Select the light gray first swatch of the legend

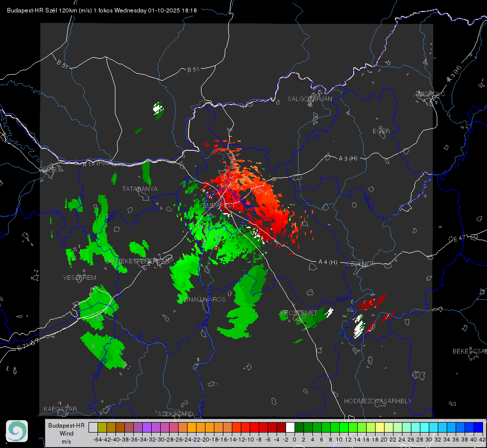coord(93,427)
